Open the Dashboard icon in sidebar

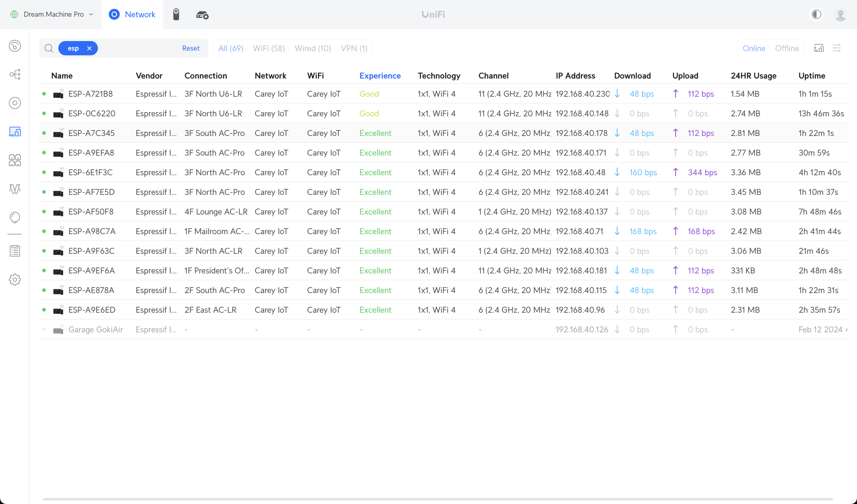15,46
